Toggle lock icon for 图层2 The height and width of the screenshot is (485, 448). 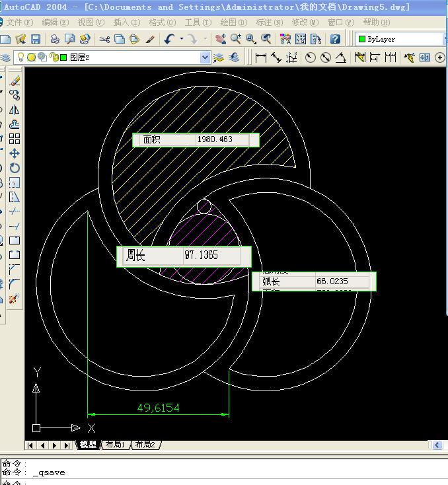pyautogui.click(x=54, y=57)
